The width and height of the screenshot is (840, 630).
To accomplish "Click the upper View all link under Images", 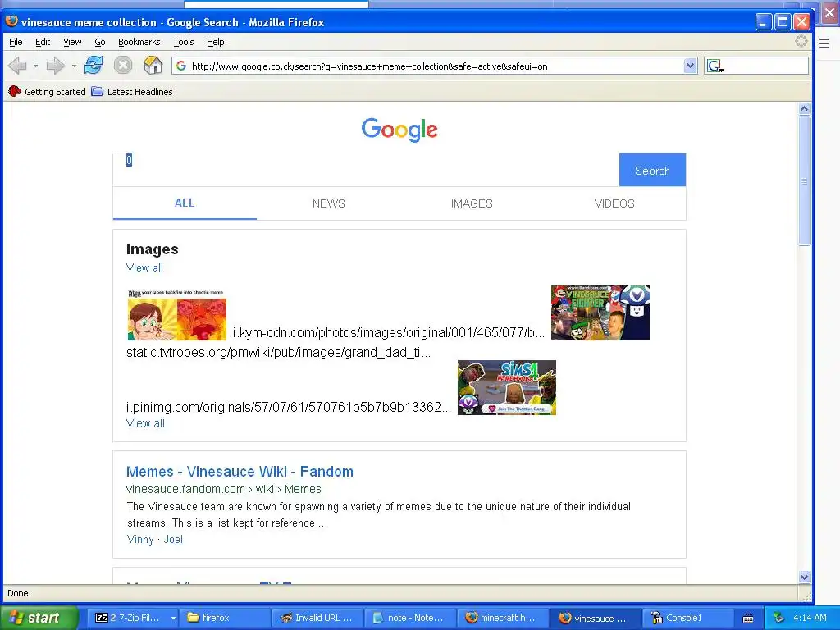I will click(x=144, y=268).
